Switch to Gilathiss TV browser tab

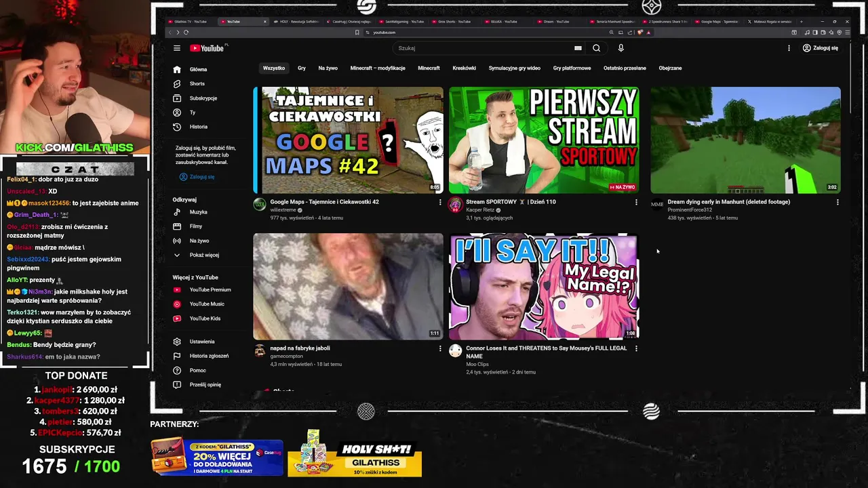[x=191, y=22]
